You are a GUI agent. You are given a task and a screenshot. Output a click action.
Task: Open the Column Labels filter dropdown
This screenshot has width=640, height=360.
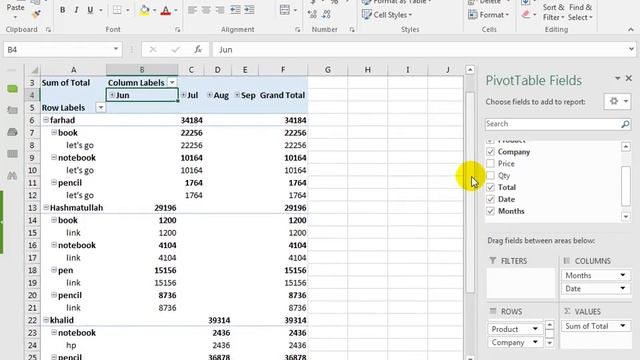click(172, 82)
